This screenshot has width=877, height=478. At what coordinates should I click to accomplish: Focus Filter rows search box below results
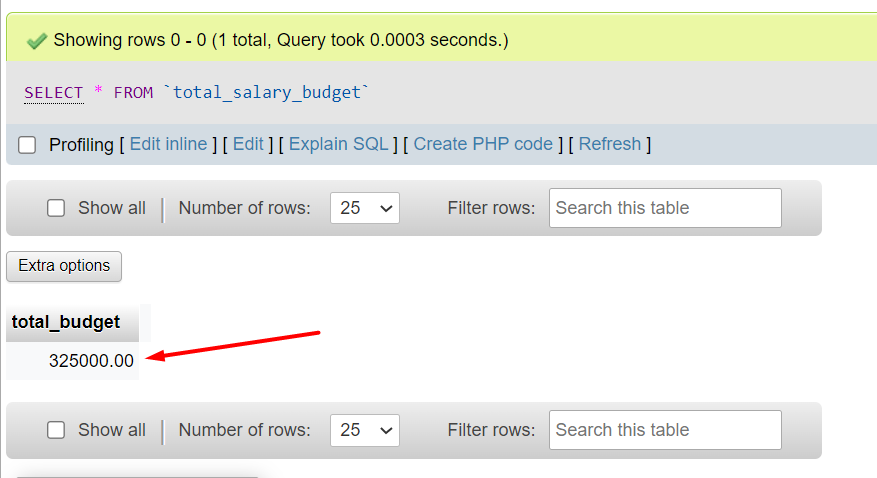point(664,430)
